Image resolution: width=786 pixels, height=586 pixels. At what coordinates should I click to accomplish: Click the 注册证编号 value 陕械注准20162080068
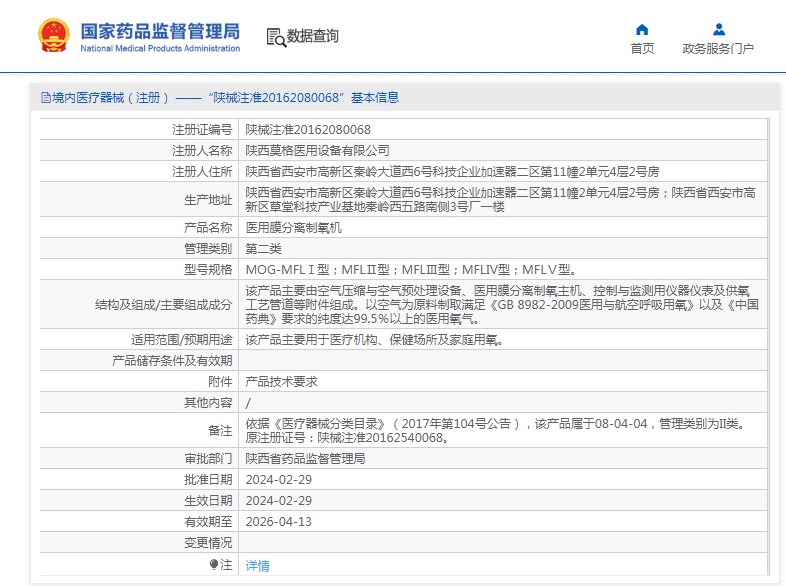308,130
